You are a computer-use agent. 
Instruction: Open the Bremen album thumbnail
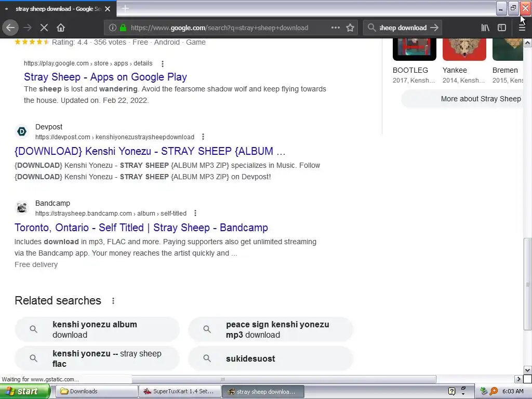pyautogui.click(x=508, y=49)
